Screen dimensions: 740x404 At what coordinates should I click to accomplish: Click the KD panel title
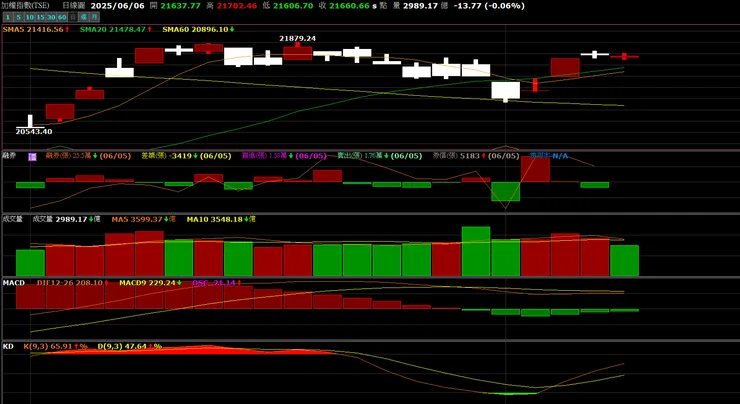pyautogui.click(x=8, y=346)
